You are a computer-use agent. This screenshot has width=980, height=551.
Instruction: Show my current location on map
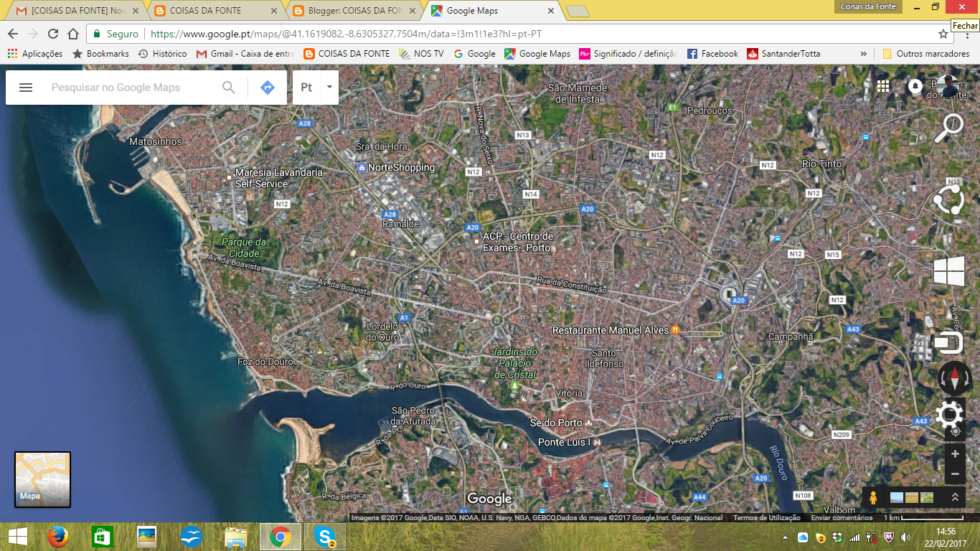tap(955, 432)
